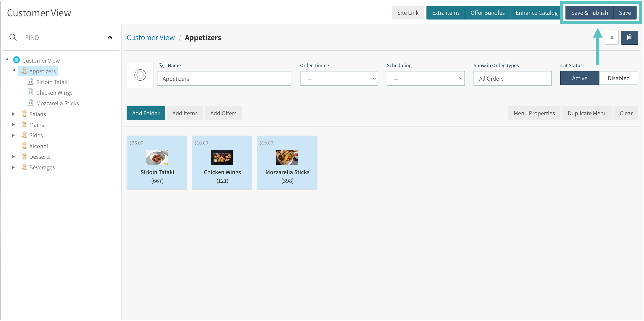Click the translate icon beside Name
644x321 pixels.
[161, 65]
